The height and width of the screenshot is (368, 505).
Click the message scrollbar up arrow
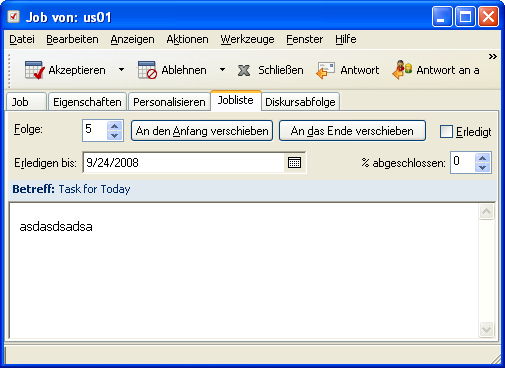pyautogui.click(x=486, y=211)
